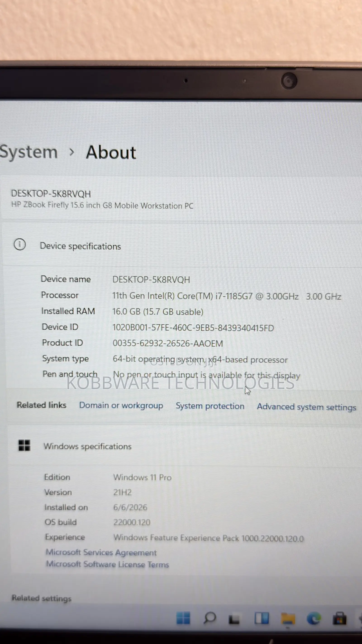This screenshot has width=362, height=644.
Task: Open Task View from the taskbar
Action: click(x=234, y=619)
